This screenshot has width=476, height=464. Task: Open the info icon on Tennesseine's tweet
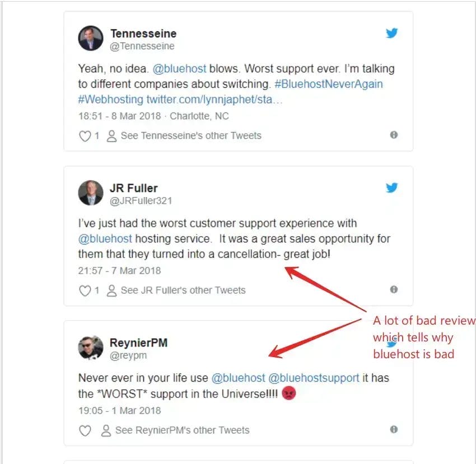click(x=394, y=135)
